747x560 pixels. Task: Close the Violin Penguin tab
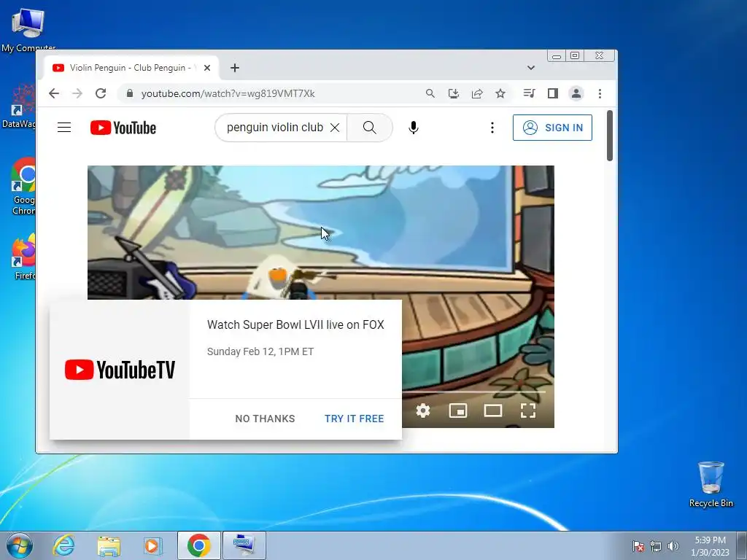click(x=207, y=68)
